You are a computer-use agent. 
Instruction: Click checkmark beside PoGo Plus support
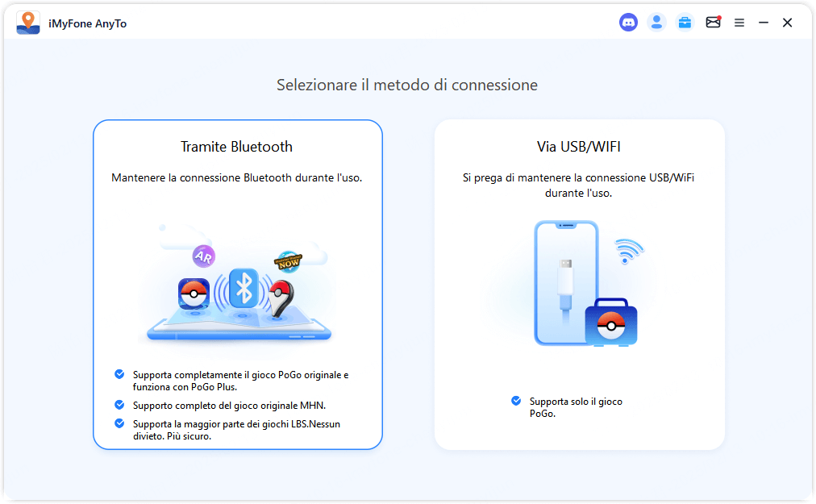[x=119, y=374]
